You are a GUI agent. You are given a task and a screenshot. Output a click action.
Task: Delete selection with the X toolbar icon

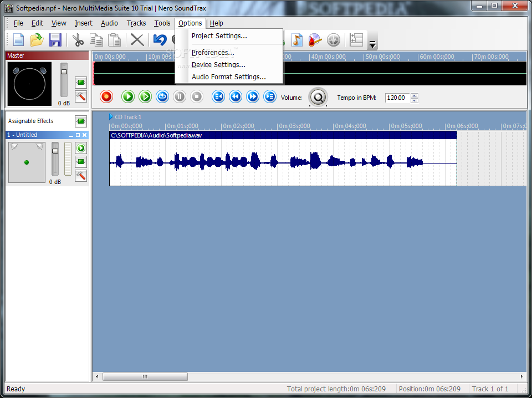137,40
